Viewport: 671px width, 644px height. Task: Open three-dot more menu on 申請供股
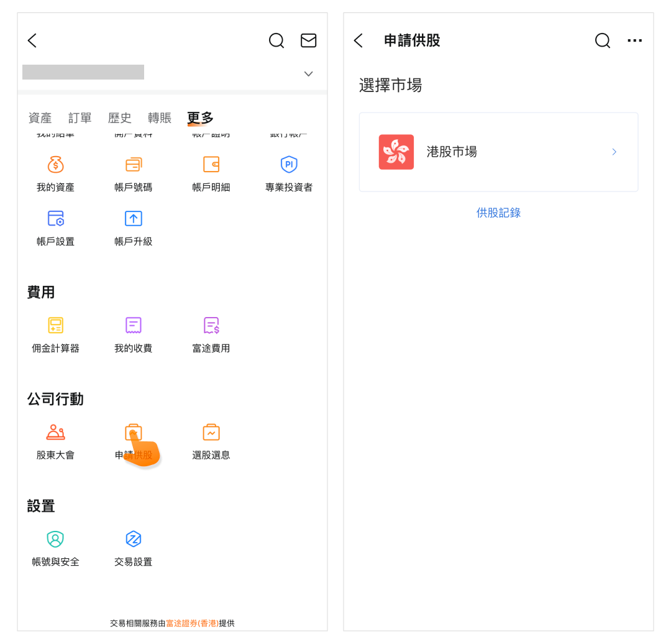(x=634, y=41)
